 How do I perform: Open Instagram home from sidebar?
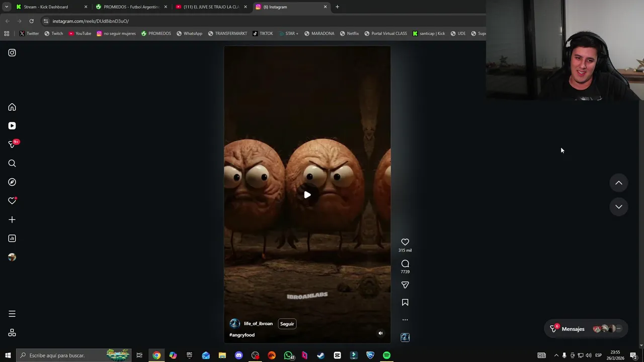[12, 107]
